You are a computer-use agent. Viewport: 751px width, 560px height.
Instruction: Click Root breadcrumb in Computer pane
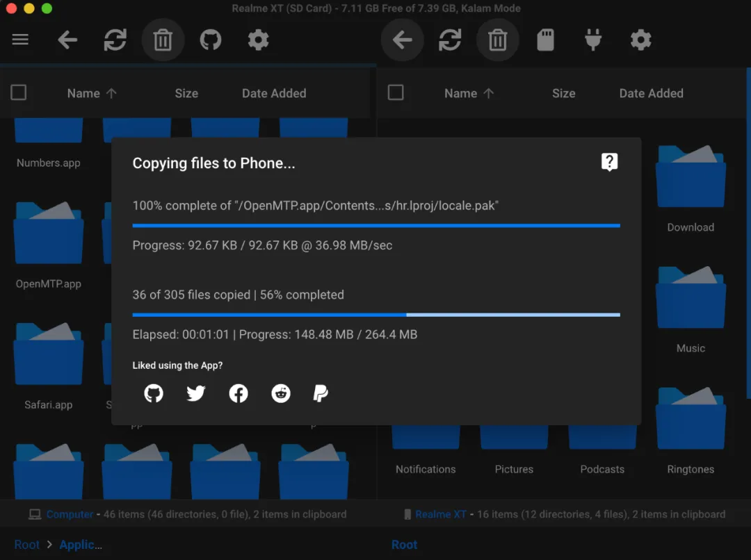(x=27, y=545)
